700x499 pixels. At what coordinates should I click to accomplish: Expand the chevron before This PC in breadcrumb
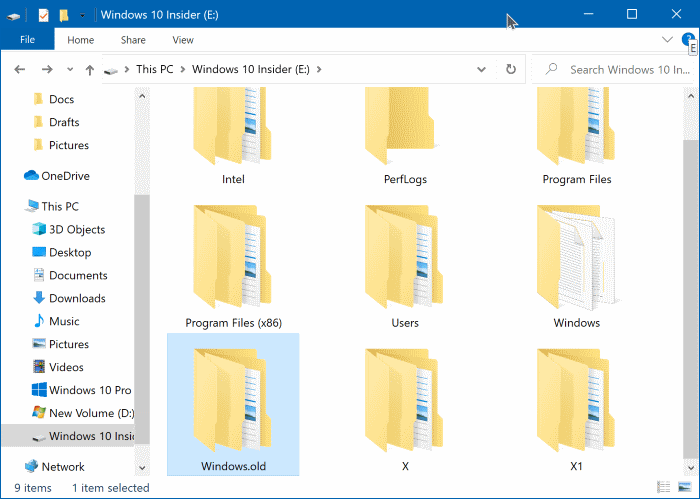point(127,69)
